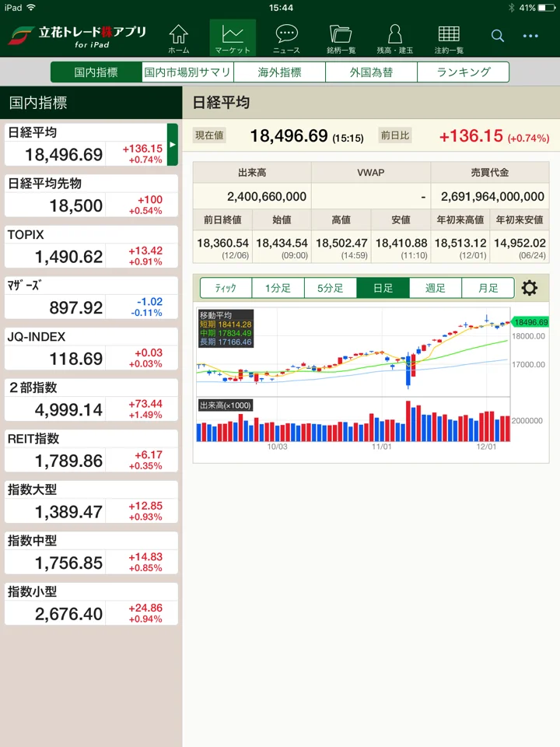Tap the search magnifier icon

(498, 36)
